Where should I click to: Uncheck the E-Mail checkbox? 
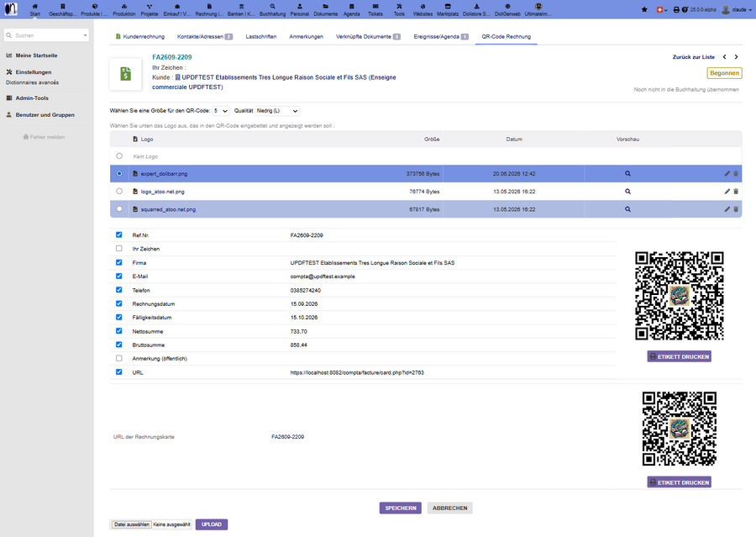[118, 276]
